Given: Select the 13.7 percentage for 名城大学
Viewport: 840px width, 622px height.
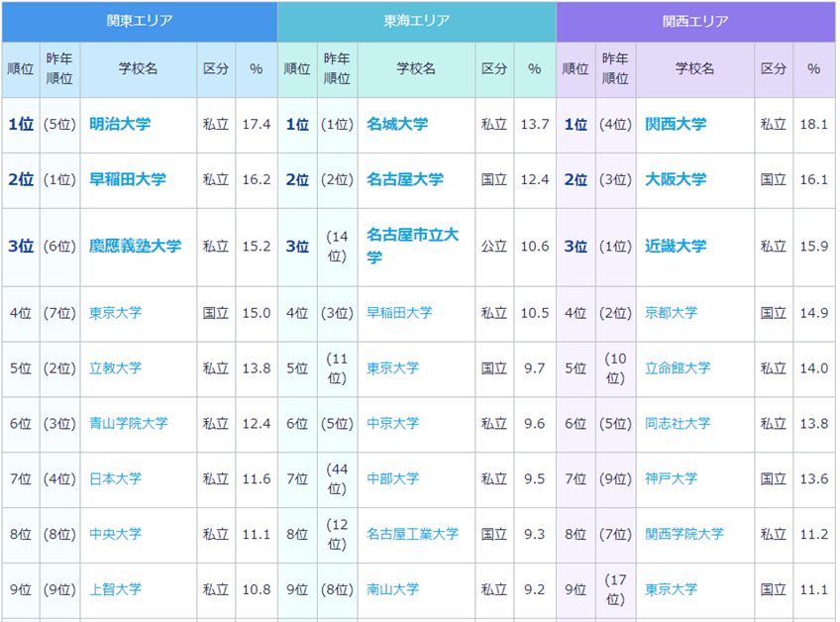Looking at the screenshot, I should 535,124.
